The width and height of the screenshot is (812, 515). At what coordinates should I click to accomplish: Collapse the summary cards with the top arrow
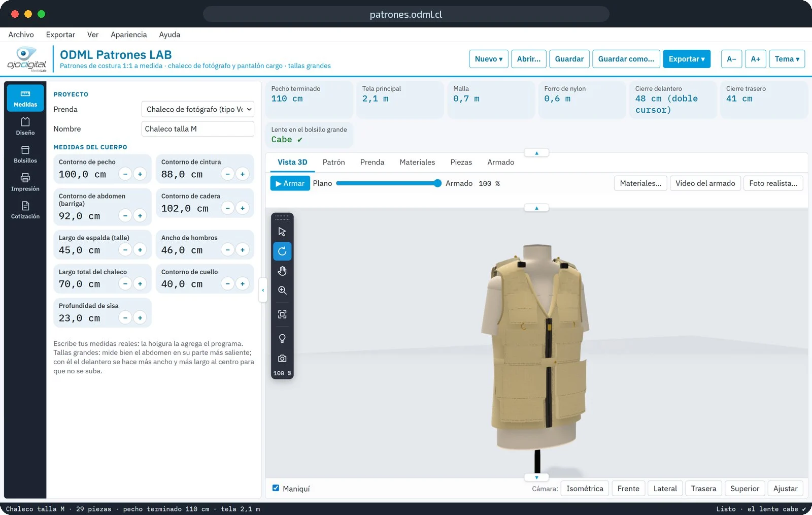click(536, 152)
